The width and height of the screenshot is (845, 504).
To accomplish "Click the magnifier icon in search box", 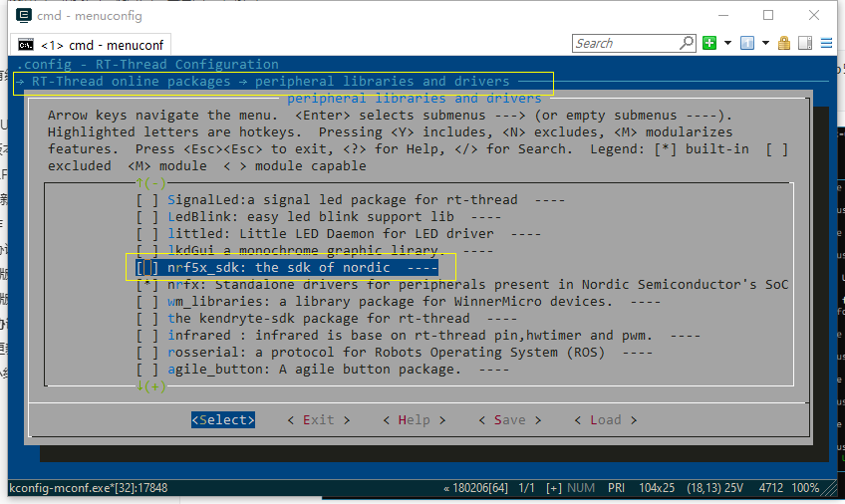I will click(687, 43).
